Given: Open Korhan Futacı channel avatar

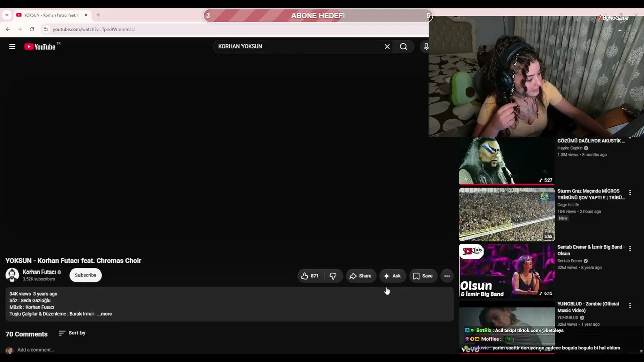Looking at the screenshot, I should [x=12, y=275].
